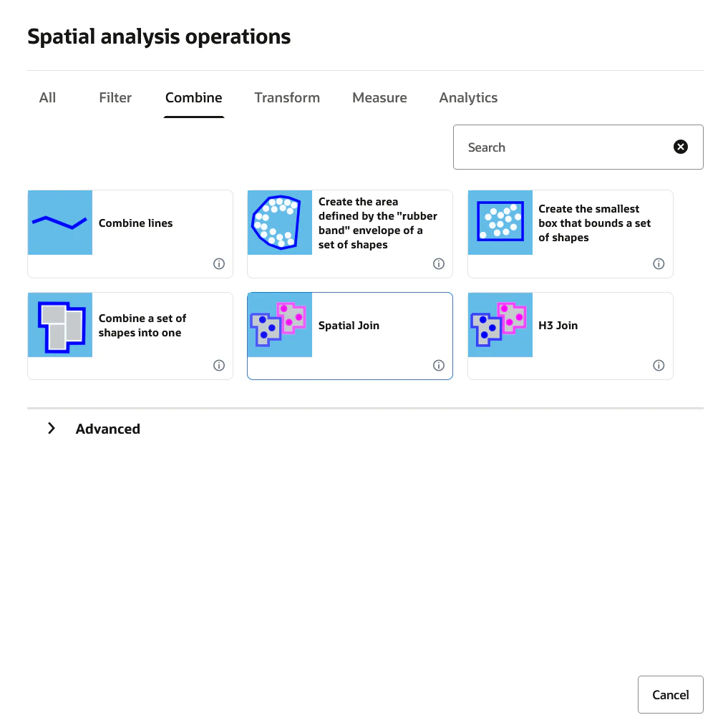Open the Spatial Join operation icon

pos(280,325)
